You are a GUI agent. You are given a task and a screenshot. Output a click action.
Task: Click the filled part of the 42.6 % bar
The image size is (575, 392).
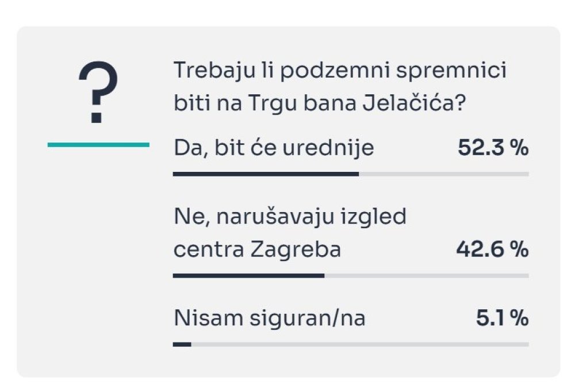click(248, 276)
